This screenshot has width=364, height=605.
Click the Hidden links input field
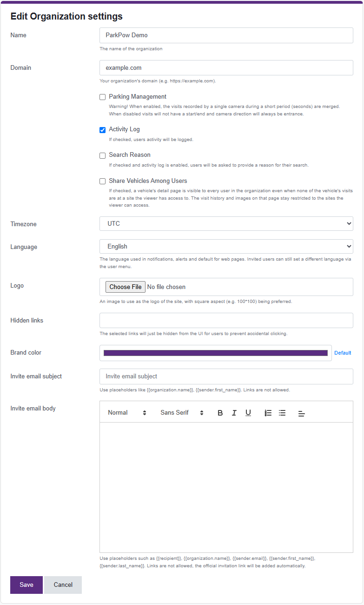point(226,320)
